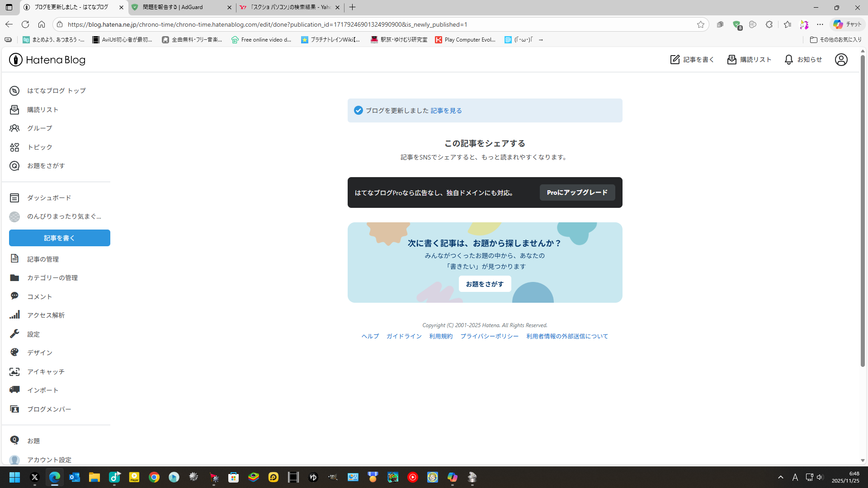868x488 pixels.
Task: Open the 記事を書く pencil icon in the header
Action: click(675, 59)
